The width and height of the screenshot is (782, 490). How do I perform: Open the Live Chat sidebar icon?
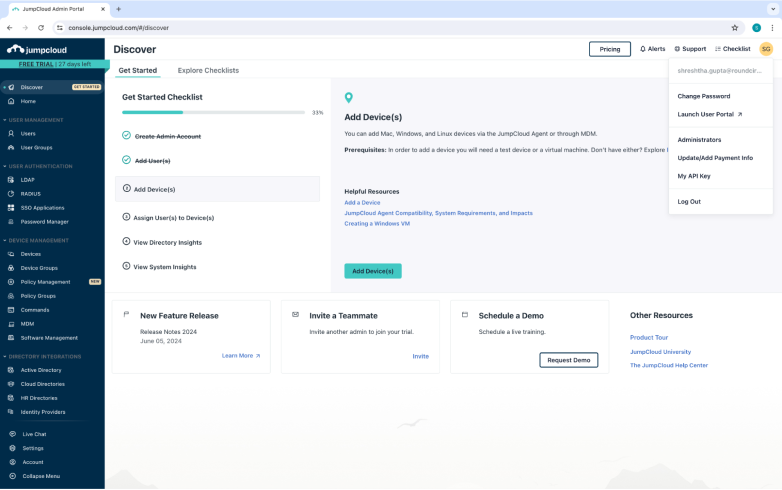11,434
